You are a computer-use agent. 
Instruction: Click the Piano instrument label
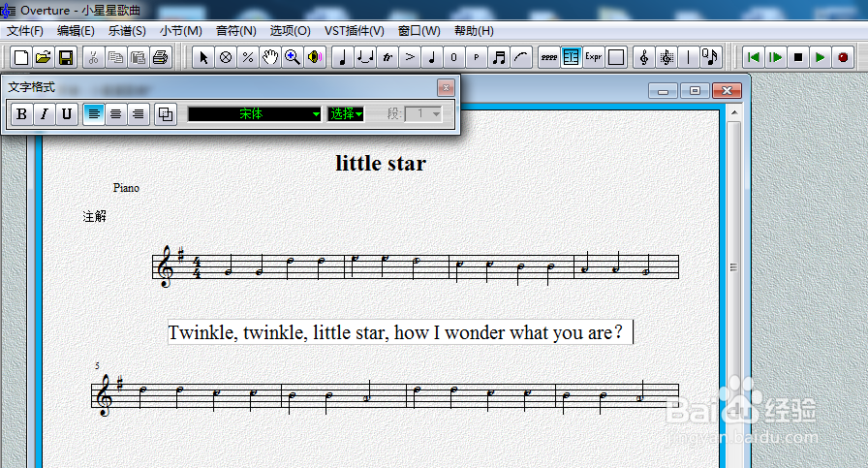[126, 188]
